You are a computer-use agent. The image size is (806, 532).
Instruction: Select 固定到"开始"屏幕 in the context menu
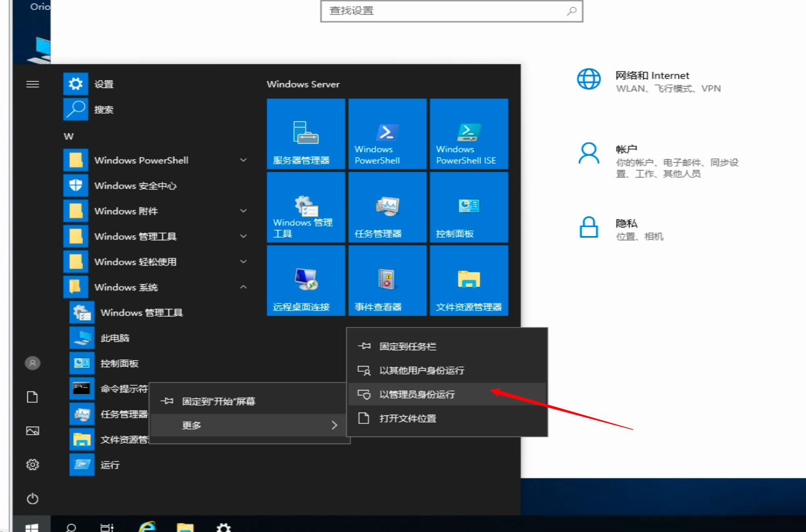pos(249,401)
